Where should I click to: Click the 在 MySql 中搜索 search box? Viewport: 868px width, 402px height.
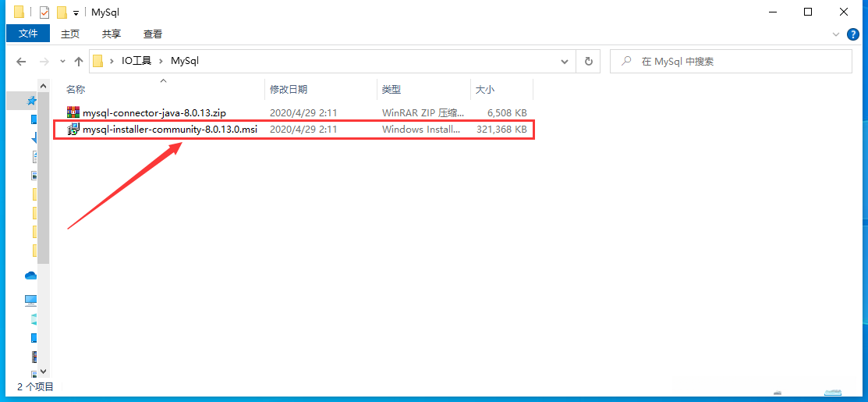tap(731, 61)
